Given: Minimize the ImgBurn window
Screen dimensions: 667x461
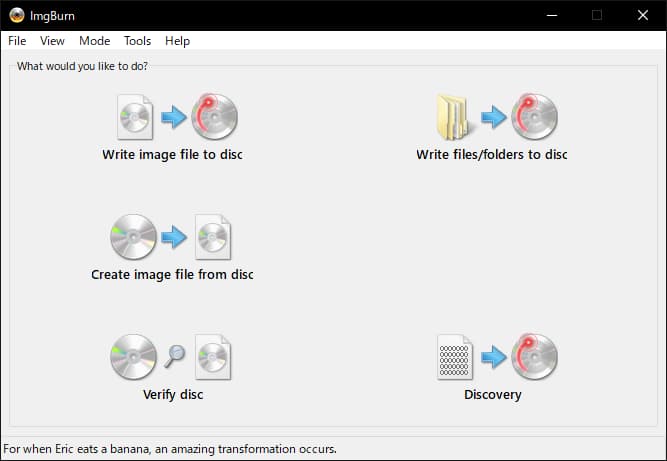Looking at the screenshot, I should click(x=552, y=15).
